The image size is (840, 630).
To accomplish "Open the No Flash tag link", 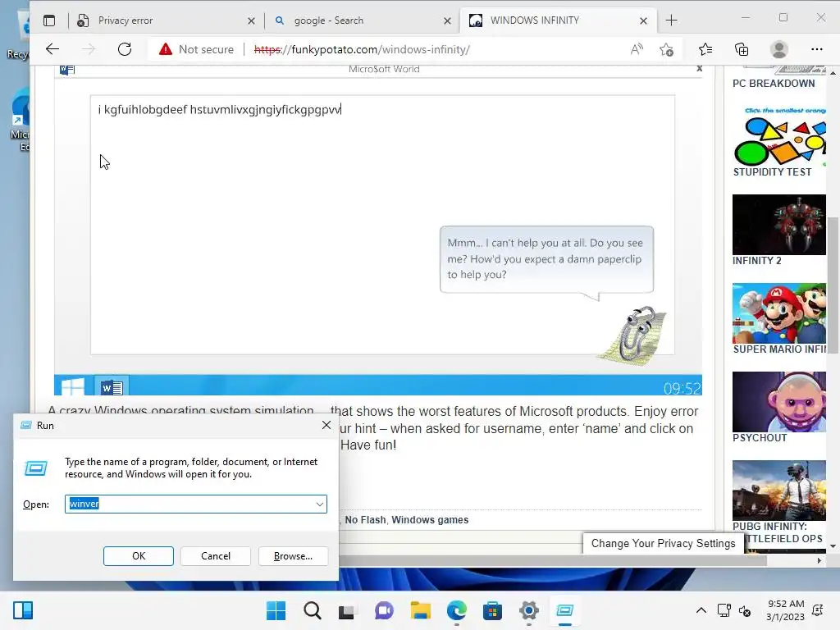I will coord(365,519).
